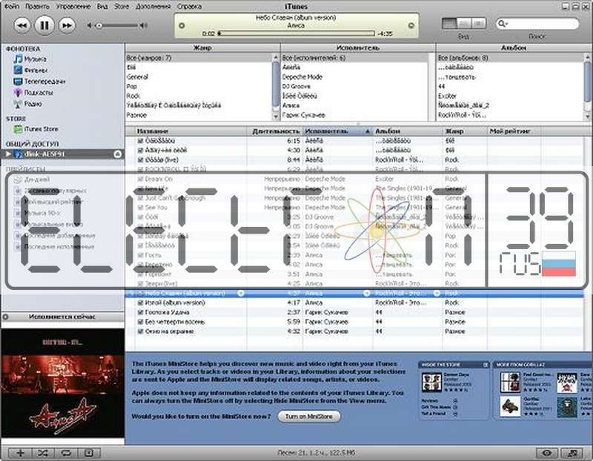Uncheck the first track lasting 6:15

point(140,141)
